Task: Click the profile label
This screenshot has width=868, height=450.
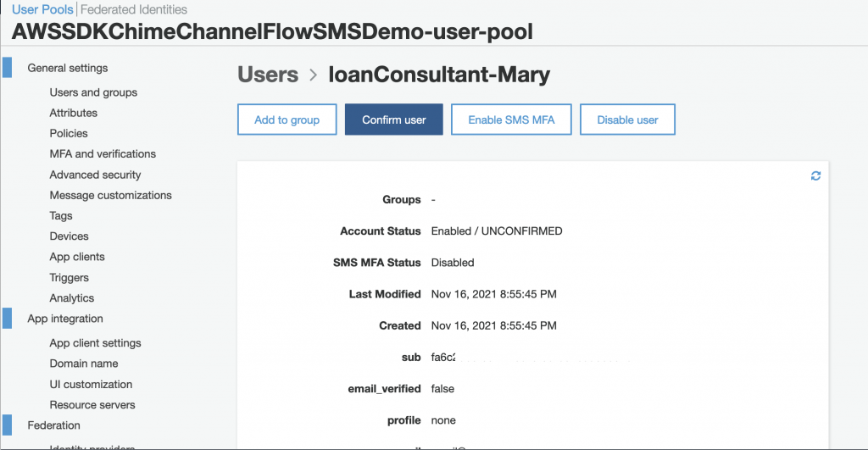Action: pos(404,420)
